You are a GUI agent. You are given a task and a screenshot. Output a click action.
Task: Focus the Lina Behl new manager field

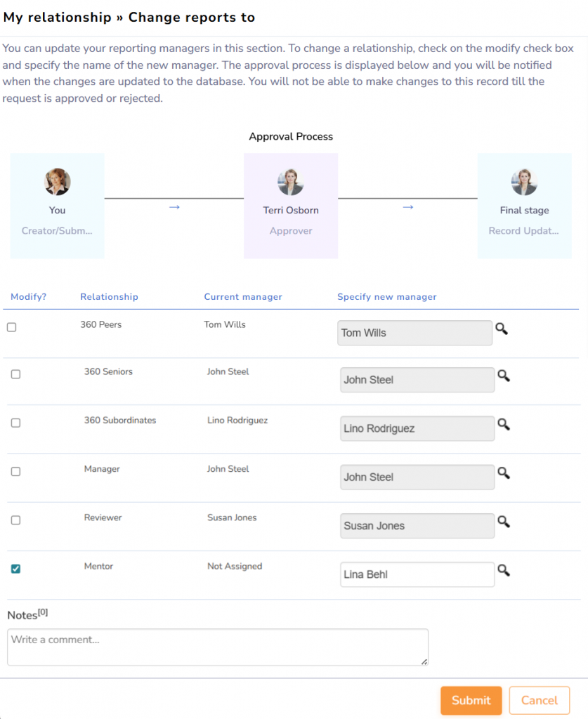click(x=417, y=574)
